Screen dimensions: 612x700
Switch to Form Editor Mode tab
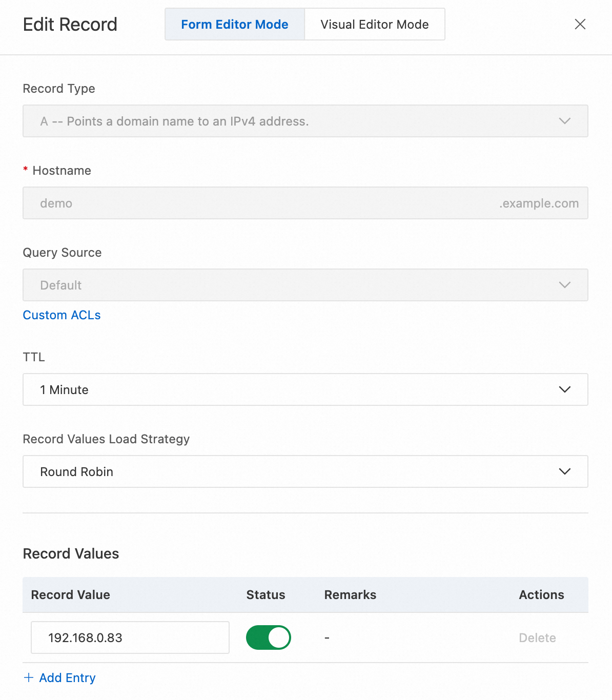point(235,24)
